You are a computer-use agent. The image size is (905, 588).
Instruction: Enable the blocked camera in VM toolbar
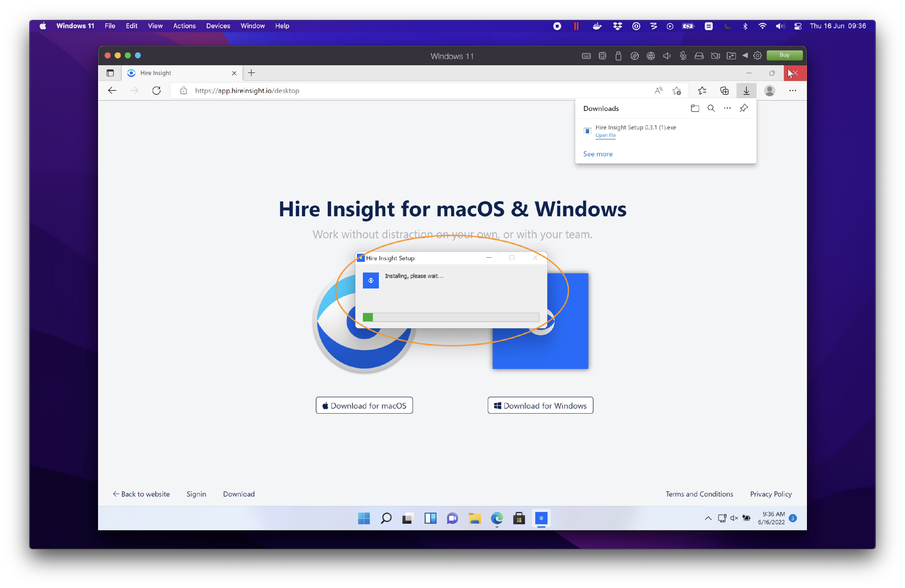click(715, 56)
